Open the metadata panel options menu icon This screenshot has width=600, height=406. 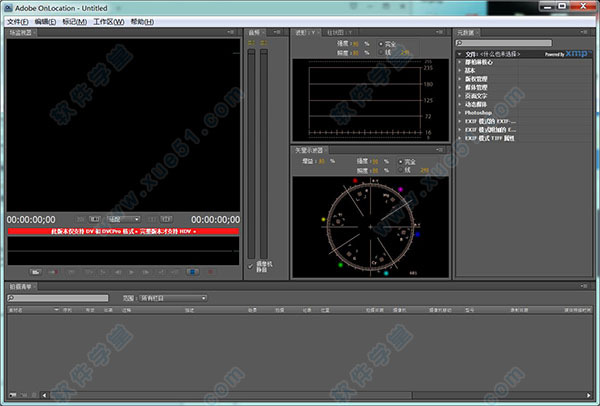click(x=584, y=32)
